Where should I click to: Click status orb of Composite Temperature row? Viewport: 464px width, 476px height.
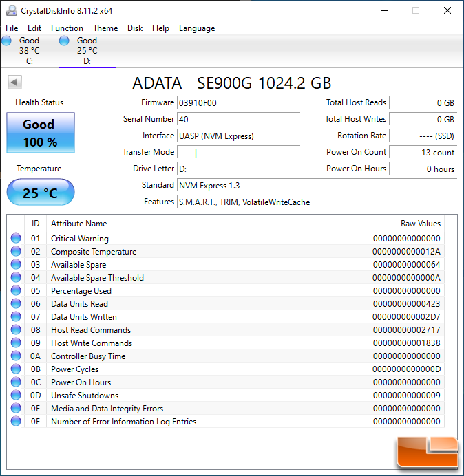(x=16, y=251)
